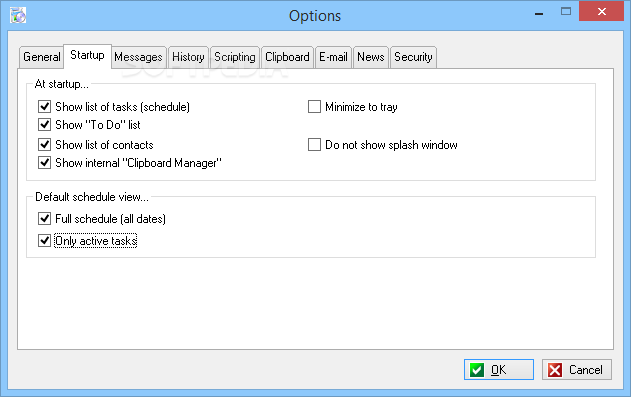This screenshot has width=631, height=397.
Task: Disable Show list of contacts
Action: [x=44, y=144]
